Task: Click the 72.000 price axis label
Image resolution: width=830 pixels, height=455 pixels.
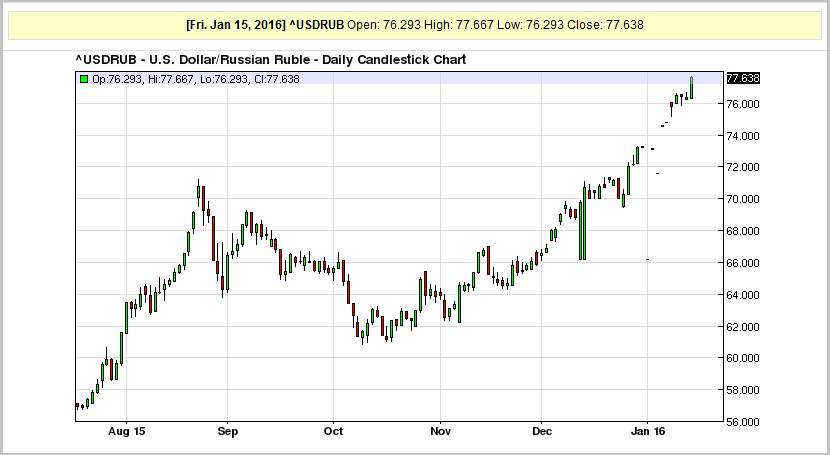Action: point(743,167)
